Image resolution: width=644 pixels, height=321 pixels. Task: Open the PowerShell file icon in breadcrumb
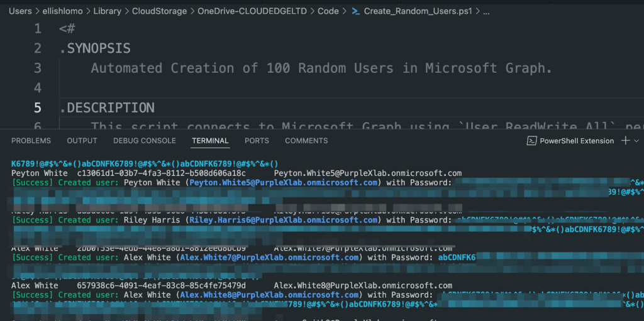(356, 11)
